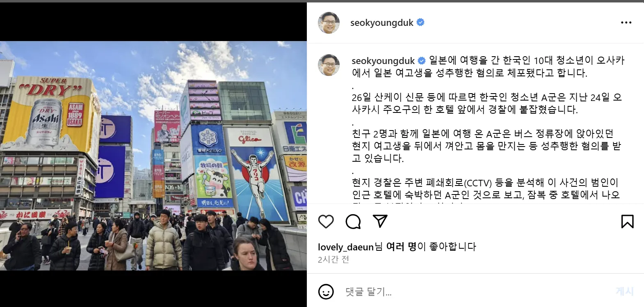Open the three-dot more options menu
Viewport: 644px width, 307px height.
[626, 23]
